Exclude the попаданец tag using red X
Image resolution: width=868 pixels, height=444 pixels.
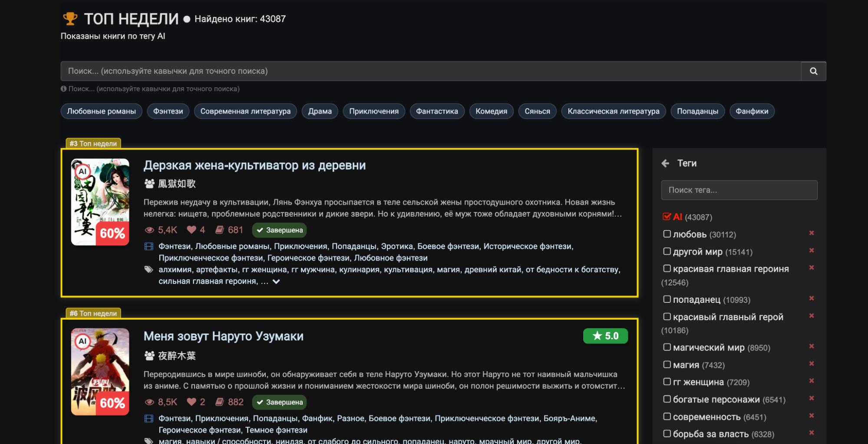click(811, 298)
